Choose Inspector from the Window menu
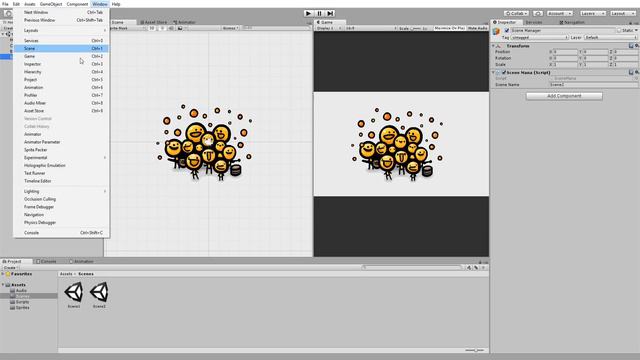640x360 pixels. point(62,64)
